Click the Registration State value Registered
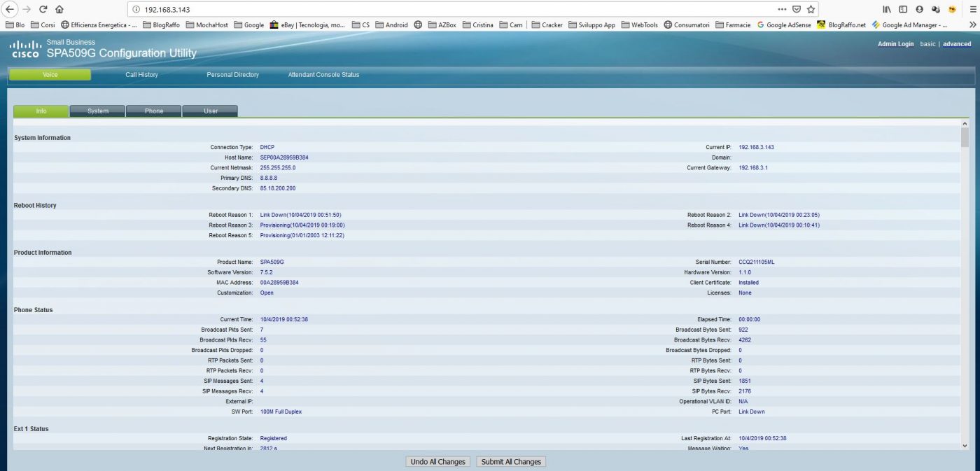The image size is (980, 471). click(274, 438)
